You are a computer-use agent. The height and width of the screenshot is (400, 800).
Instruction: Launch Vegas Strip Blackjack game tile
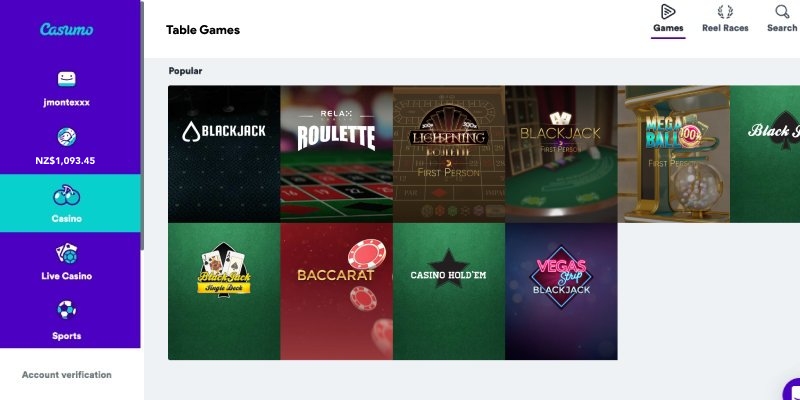point(561,291)
